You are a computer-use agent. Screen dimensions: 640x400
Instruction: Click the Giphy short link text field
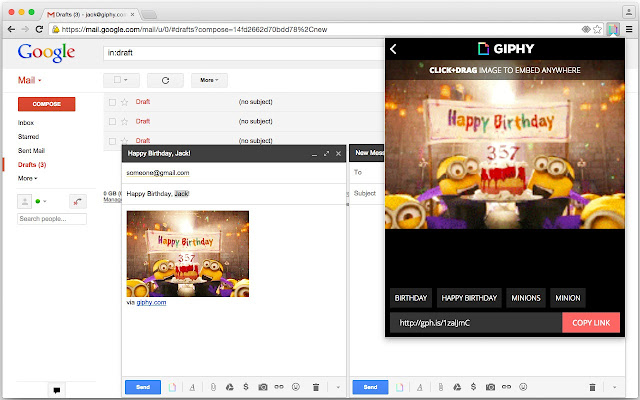(x=476, y=323)
